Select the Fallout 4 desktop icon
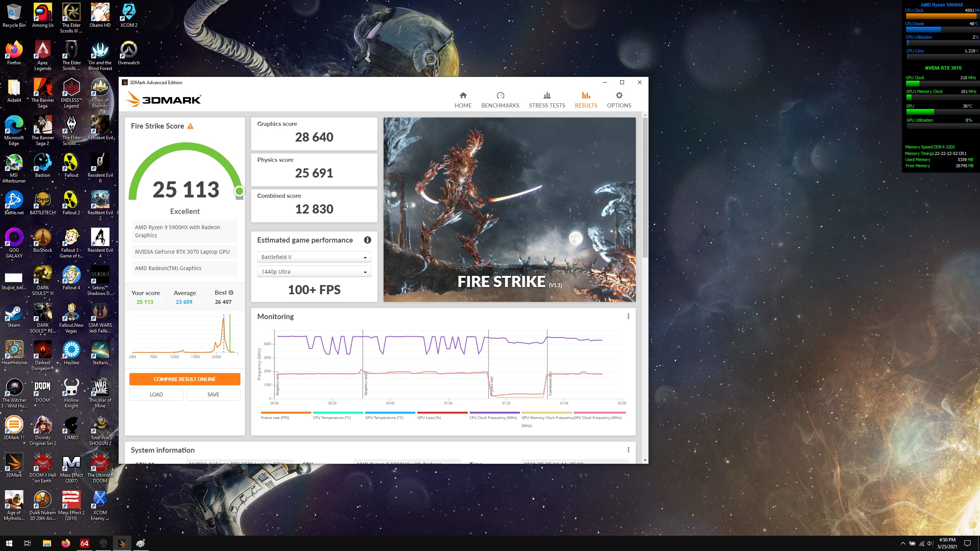 tap(72, 278)
